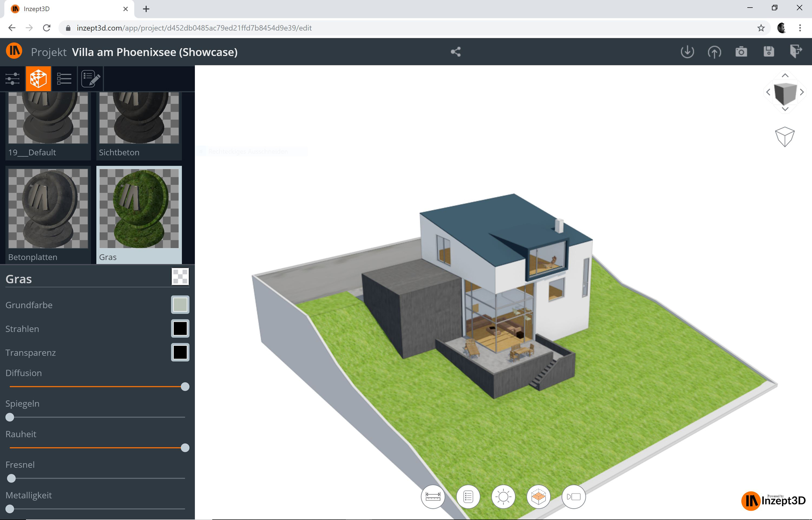Viewport: 812px width, 520px height.
Task: Open the settings sliders tab
Action: pos(13,78)
